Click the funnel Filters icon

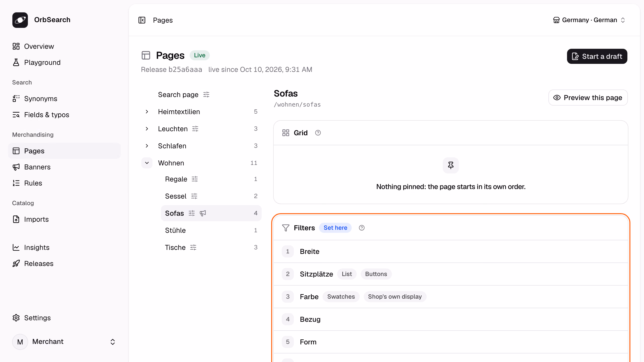(286, 228)
